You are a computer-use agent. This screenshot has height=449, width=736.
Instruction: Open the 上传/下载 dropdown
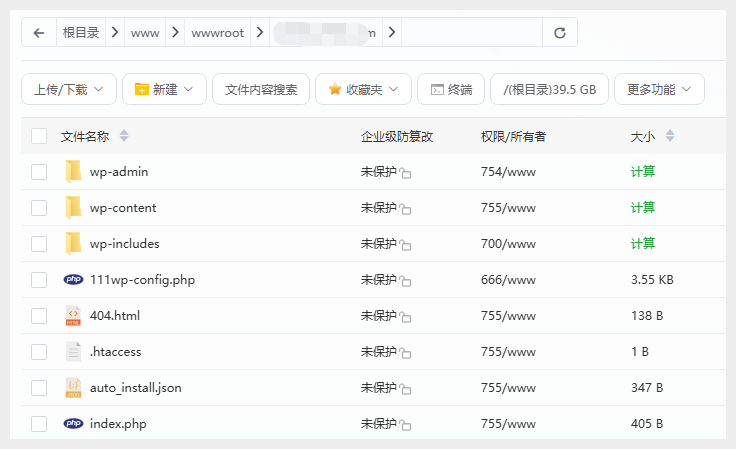coord(69,89)
